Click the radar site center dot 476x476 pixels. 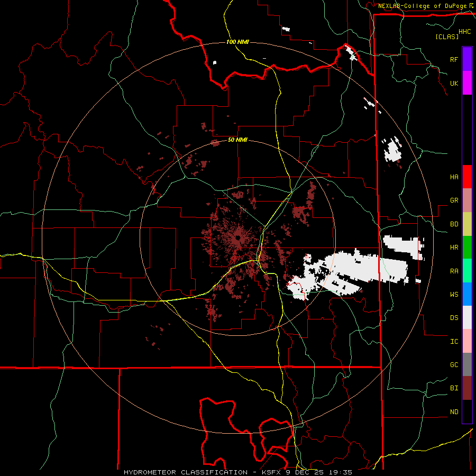click(237, 237)
